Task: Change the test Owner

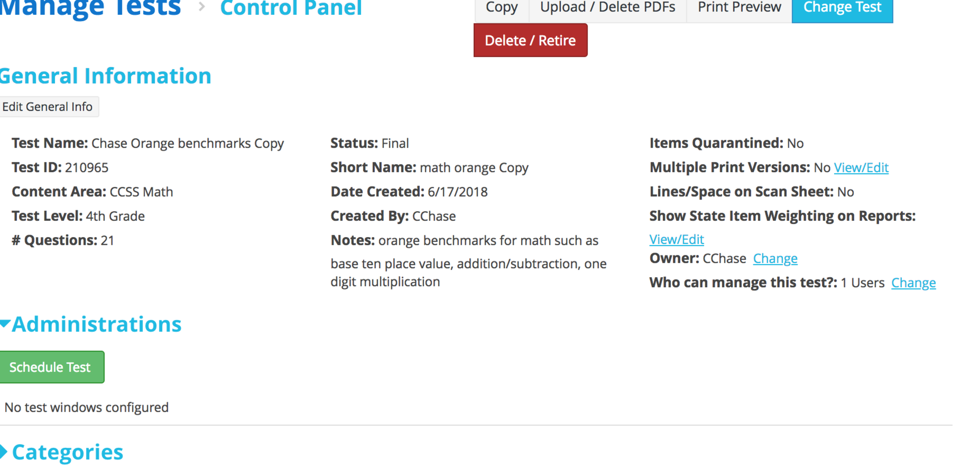Action: 775,259
